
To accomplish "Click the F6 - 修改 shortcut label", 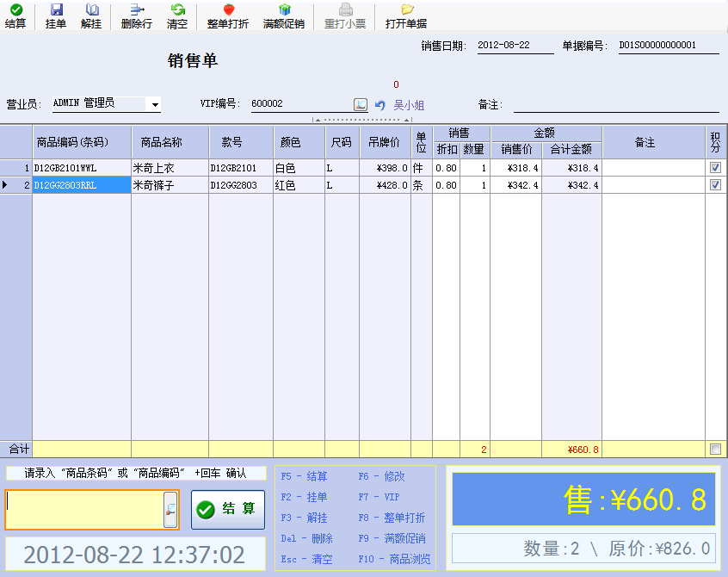I will tap(382, 476).
